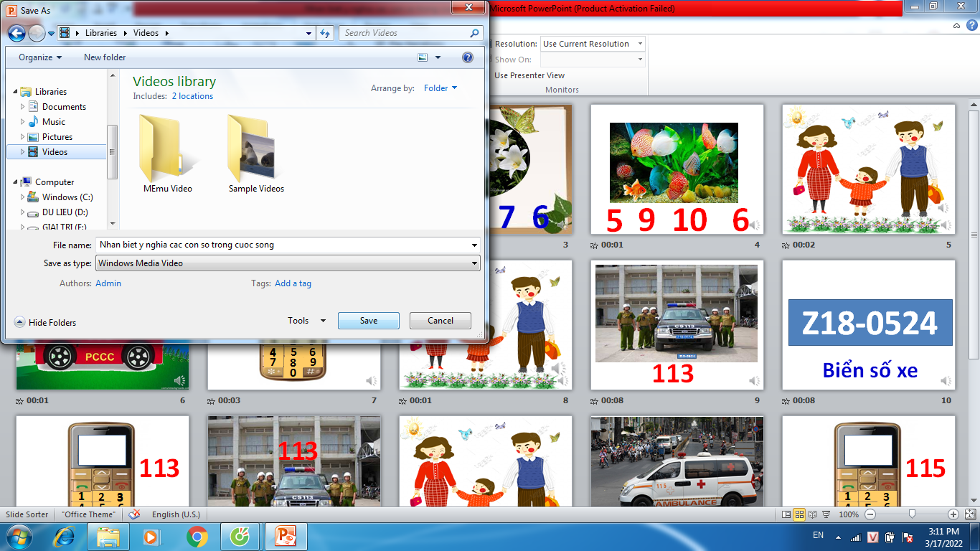Expand the Documents library tree node
Image resolution: width=980 pixels, height=551 pixels.
point(23,107)
